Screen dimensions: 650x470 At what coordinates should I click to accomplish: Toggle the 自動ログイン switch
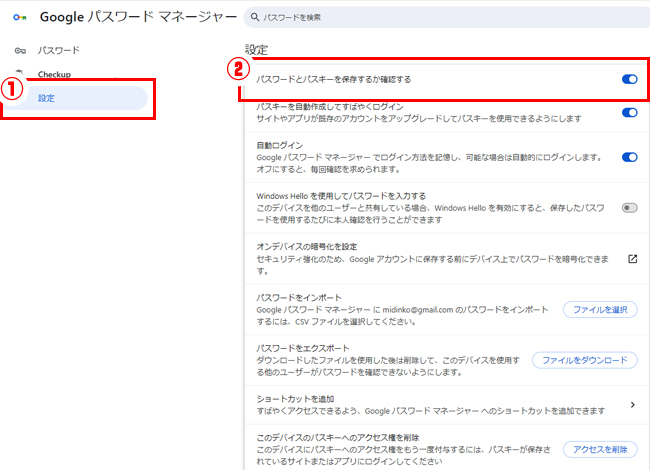tap(629, 157)
